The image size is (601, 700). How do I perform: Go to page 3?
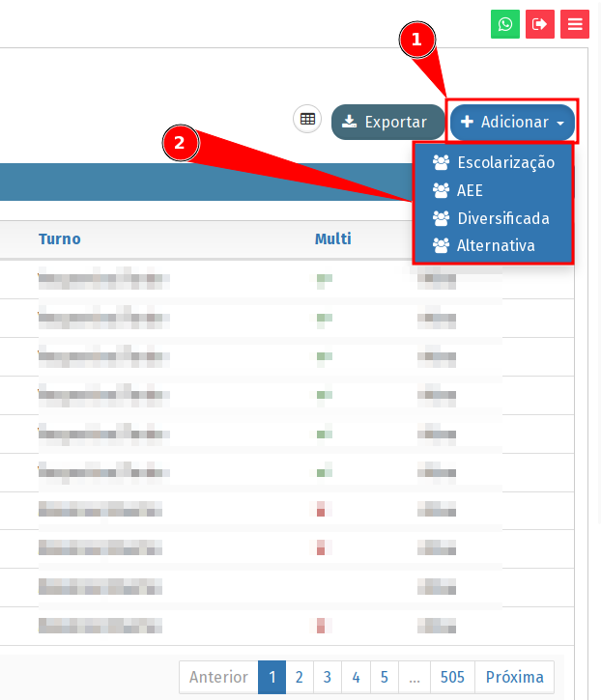(328, 677)
